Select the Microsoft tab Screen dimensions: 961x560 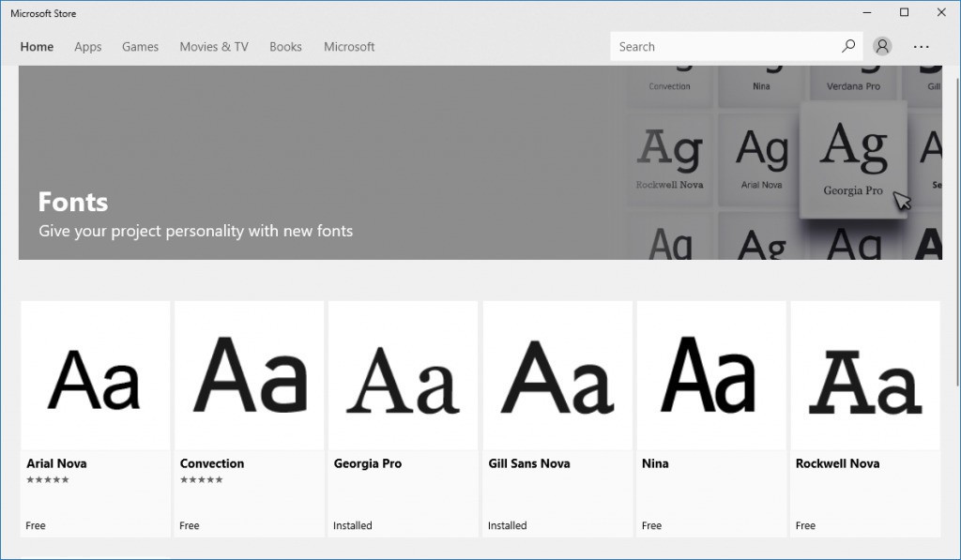tap(349, 47)
